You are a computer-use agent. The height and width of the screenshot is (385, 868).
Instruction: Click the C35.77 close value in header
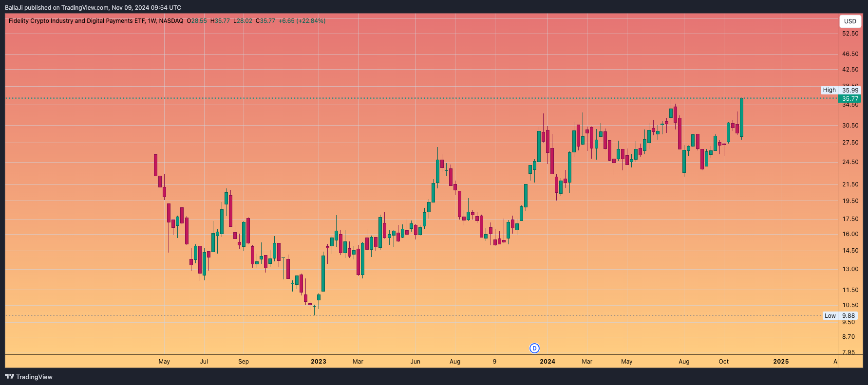point(265,21)
